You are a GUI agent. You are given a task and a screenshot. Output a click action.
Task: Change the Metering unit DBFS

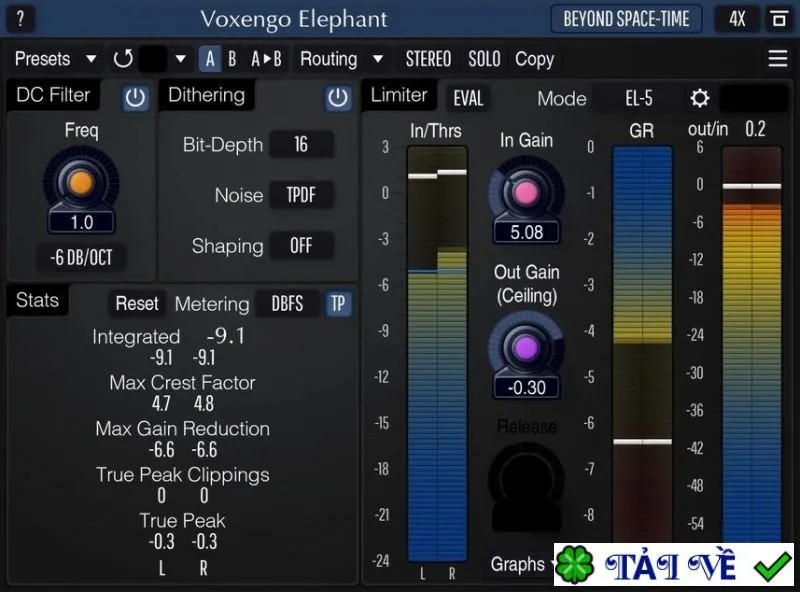[x=287, y=304]
